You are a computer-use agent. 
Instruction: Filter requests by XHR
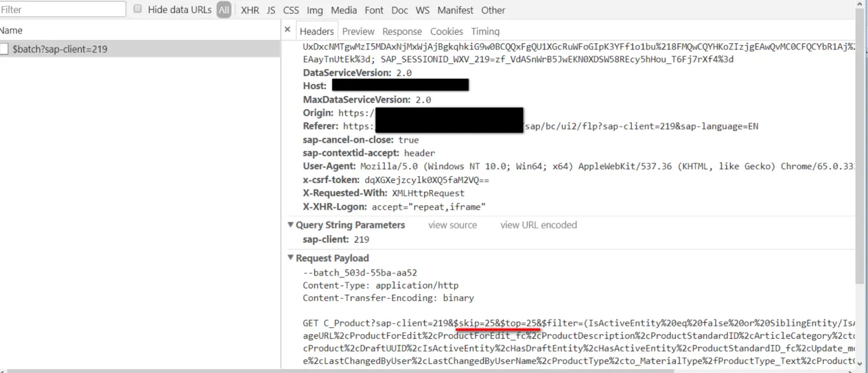tap(250, 10)
